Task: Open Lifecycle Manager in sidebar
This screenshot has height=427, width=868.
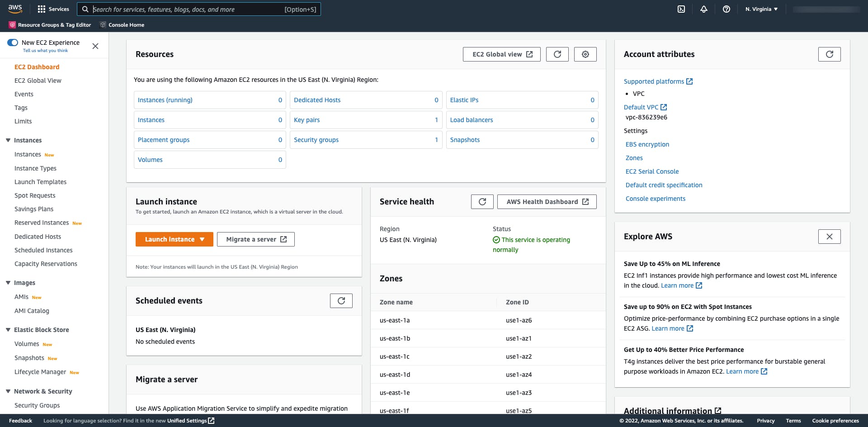Action: pyautogui.click(x=40, y=372)
